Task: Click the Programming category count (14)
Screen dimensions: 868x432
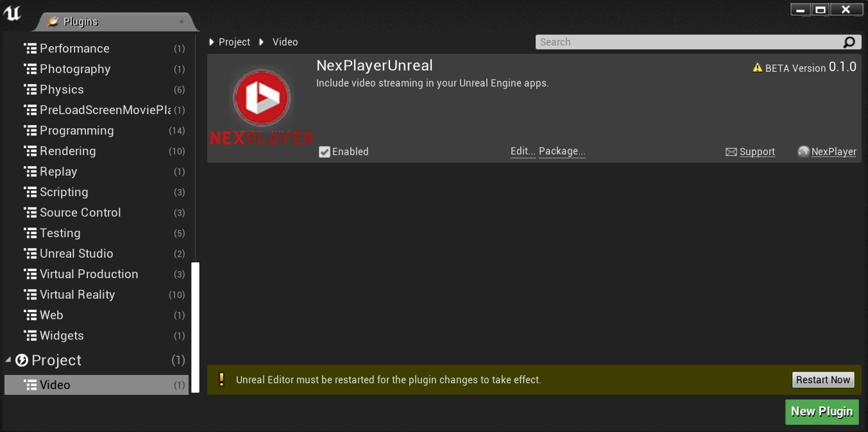Action: 177,131
